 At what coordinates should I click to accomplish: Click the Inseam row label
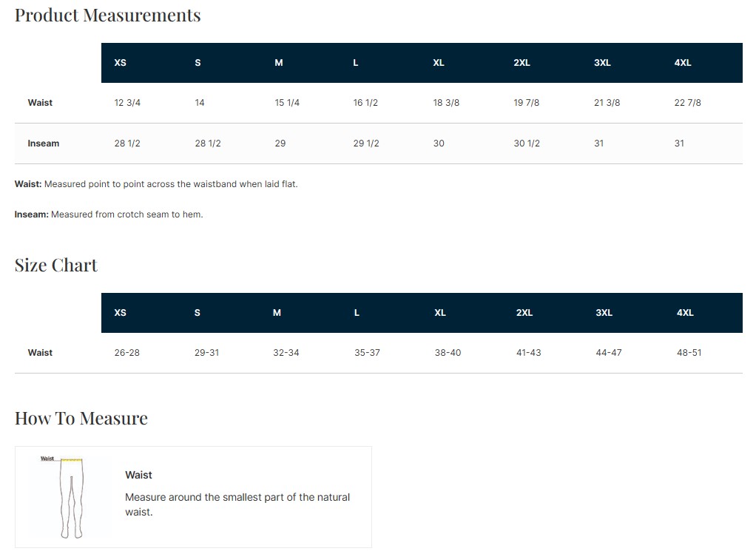pos(44,143)
